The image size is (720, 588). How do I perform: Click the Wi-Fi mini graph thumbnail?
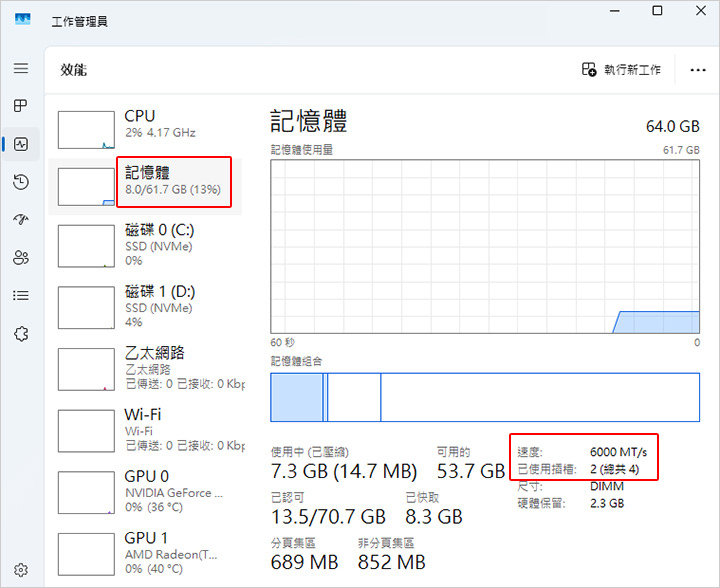pyautogui.click(x=86, y=431)
